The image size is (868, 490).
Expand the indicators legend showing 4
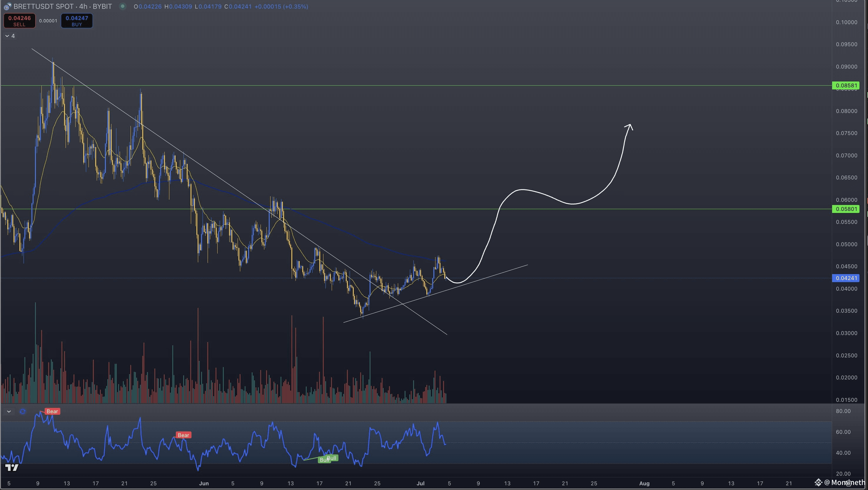pos(10,36)
